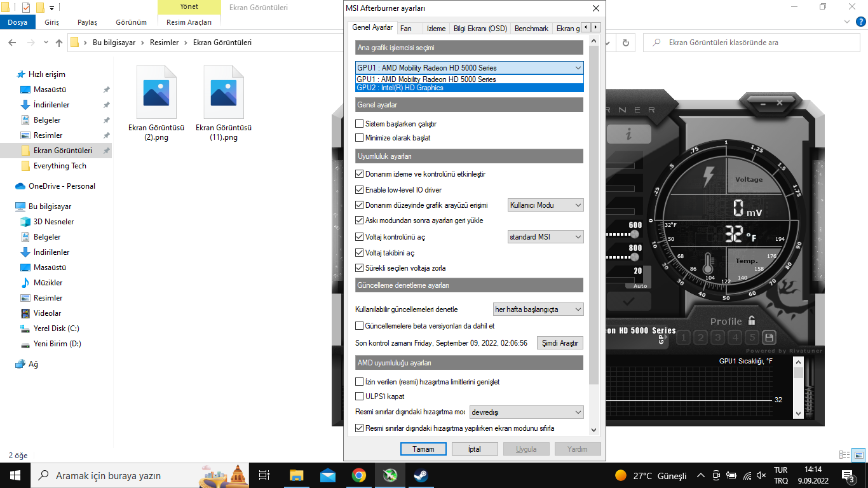868x488 pixels.
Task: Open the Mail app on the taskbar
Action: [328, 475]
